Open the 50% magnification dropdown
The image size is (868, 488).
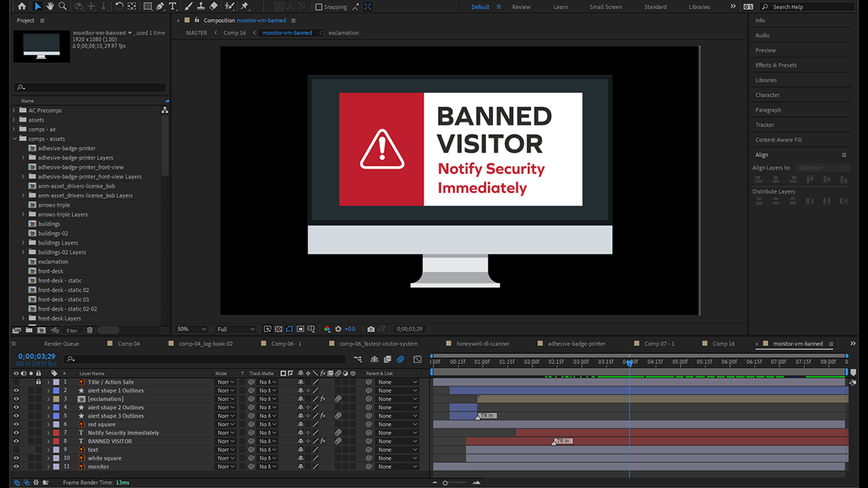coord(191,329)
